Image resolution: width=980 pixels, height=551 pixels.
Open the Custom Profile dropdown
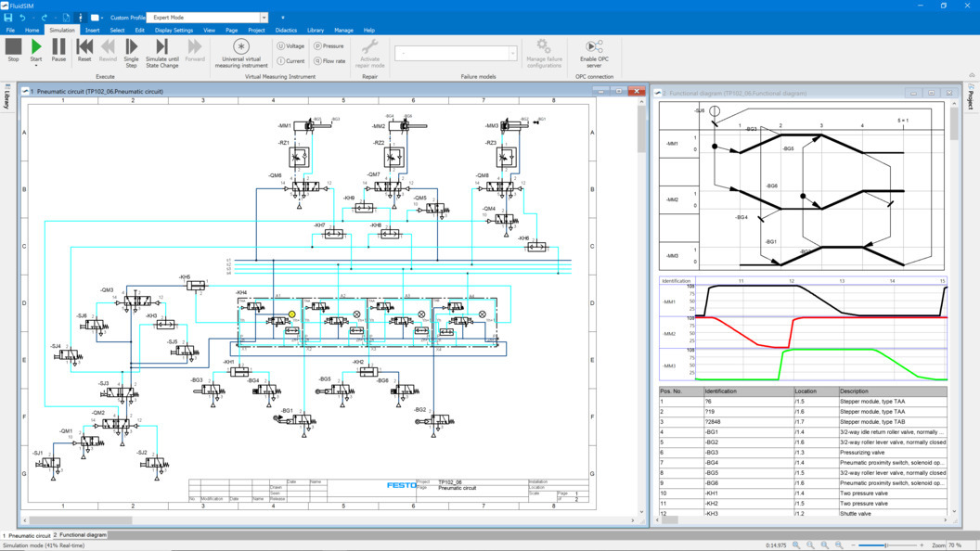(264, 18)
